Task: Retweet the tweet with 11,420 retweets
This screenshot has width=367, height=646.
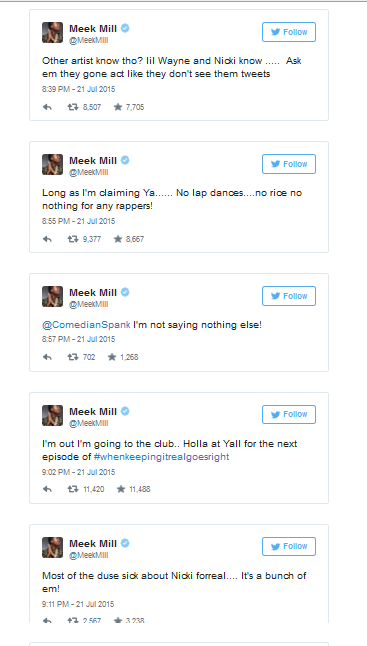Action: 73,489
